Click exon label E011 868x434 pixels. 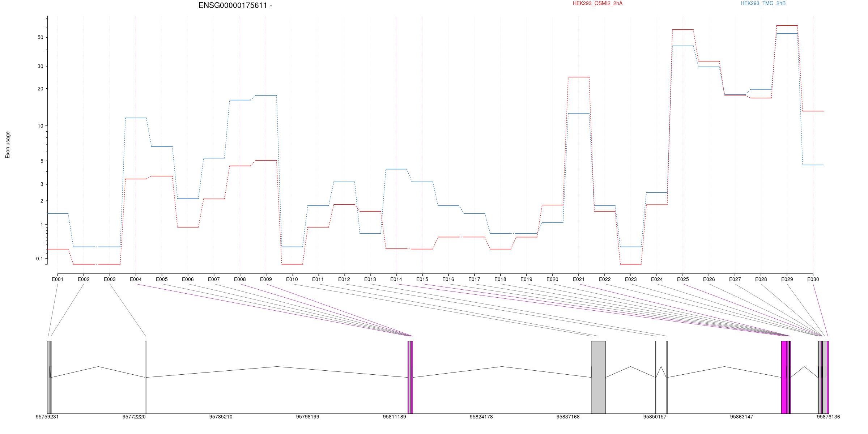tap(318, 279)
